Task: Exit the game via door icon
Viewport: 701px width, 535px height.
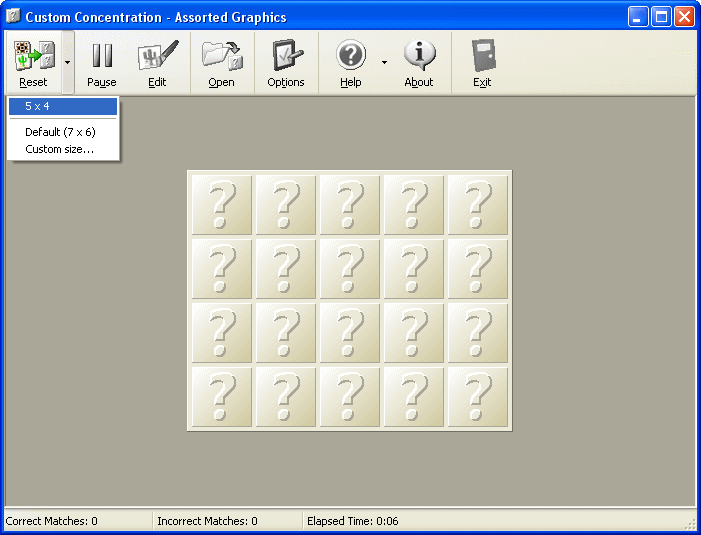Action: 483,55
